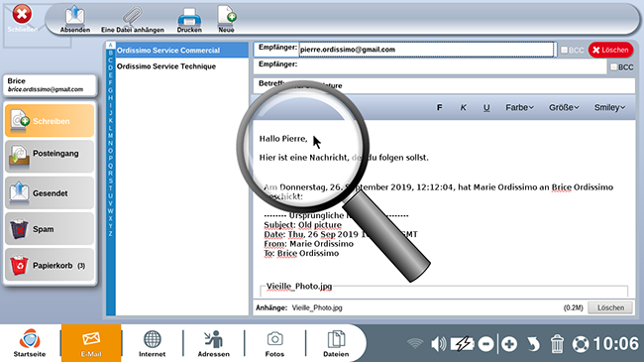Mute sound via the speaker icon
This screenshot has width=644, height=362.
(x=438, y=343)
